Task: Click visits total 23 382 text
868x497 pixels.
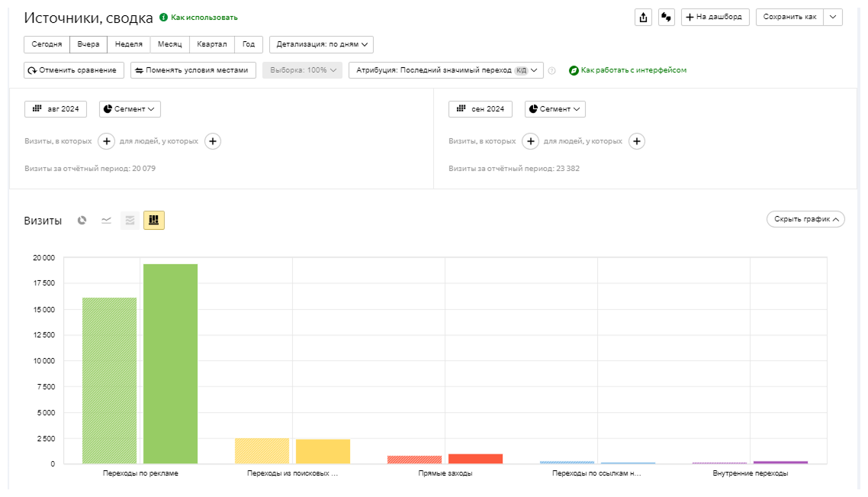Action: click(x=514, y=169)
